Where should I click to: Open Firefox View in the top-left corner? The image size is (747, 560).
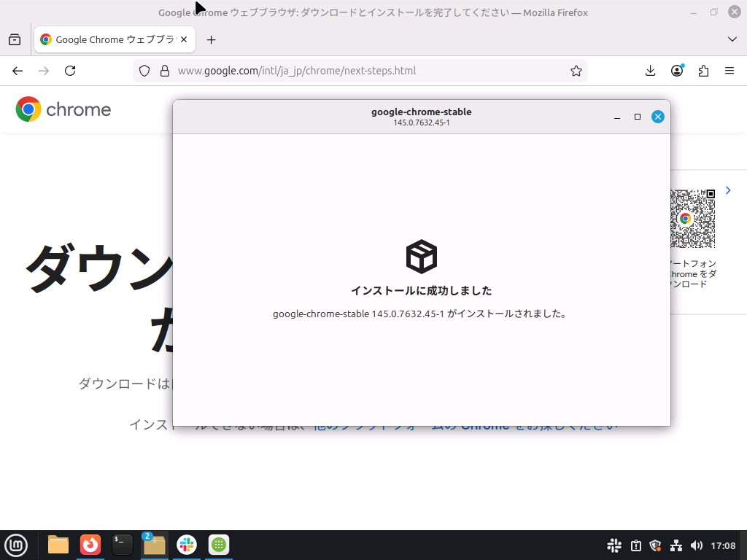click(x=15, y=39)
